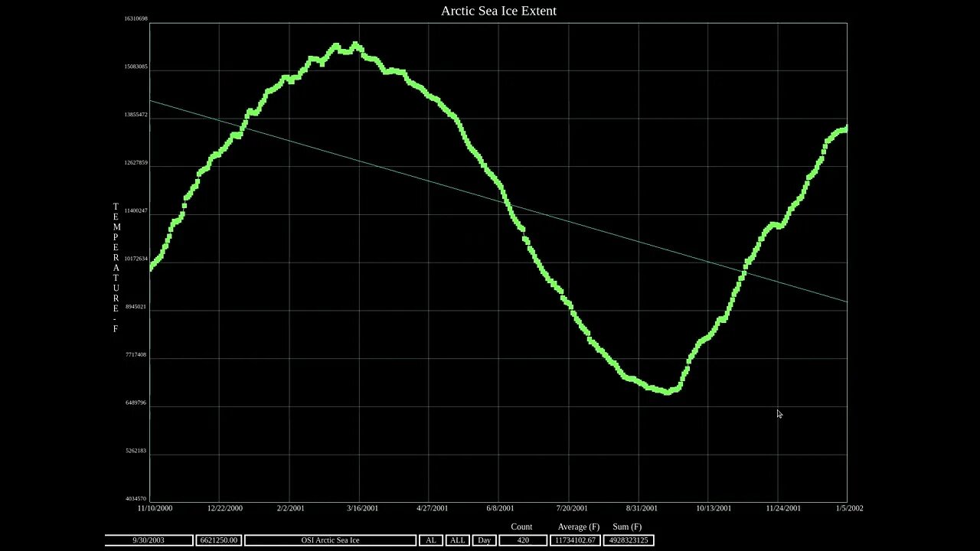This screenshot has height=551, width=980.
Task: Click the Sum (F) column label
Action: (627, 527)
